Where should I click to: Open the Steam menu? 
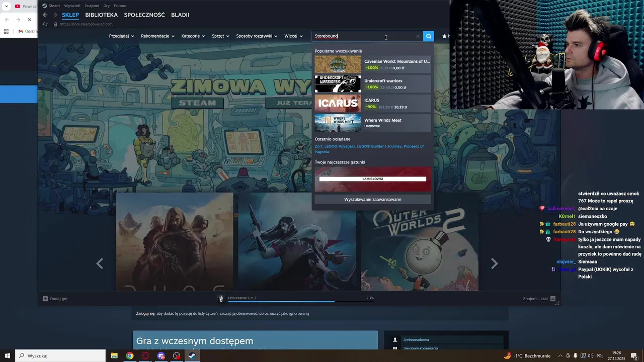click(54, 6)
